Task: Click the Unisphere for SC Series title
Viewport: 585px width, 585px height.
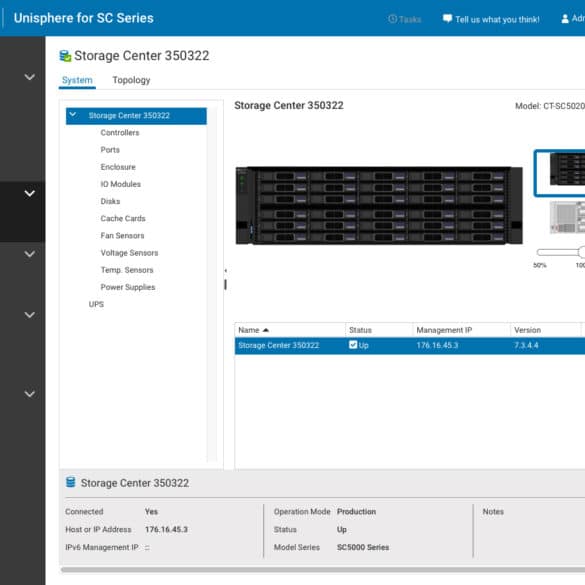Action: point(84,18)
